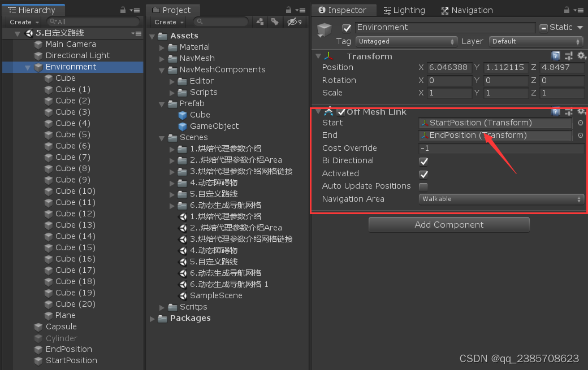Open the Off Mesh Link gear settings icon
588x370 pixels.
[582, 111]
